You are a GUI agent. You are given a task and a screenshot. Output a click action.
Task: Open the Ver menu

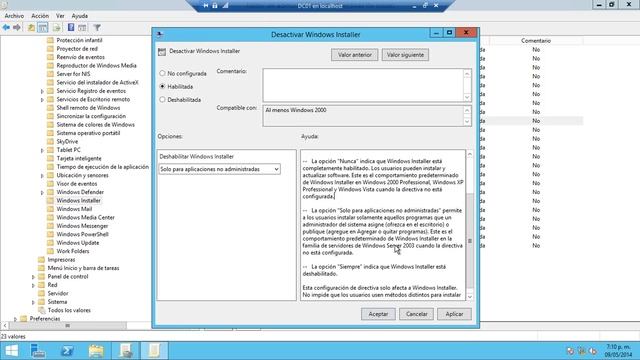[60, 16]
